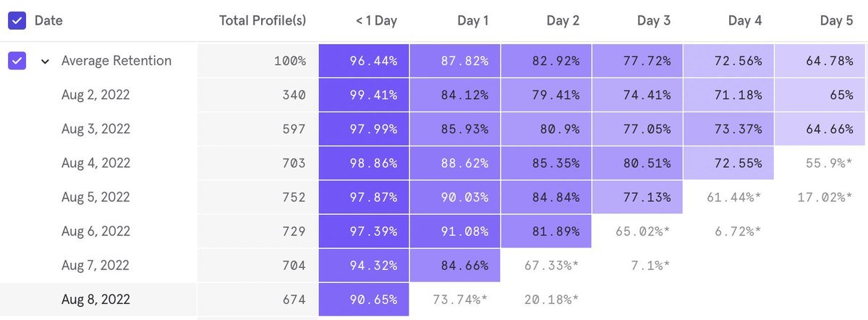The image size is (868, 320).
Task: Click the Day 3 column header
Action: click(653, 21)
